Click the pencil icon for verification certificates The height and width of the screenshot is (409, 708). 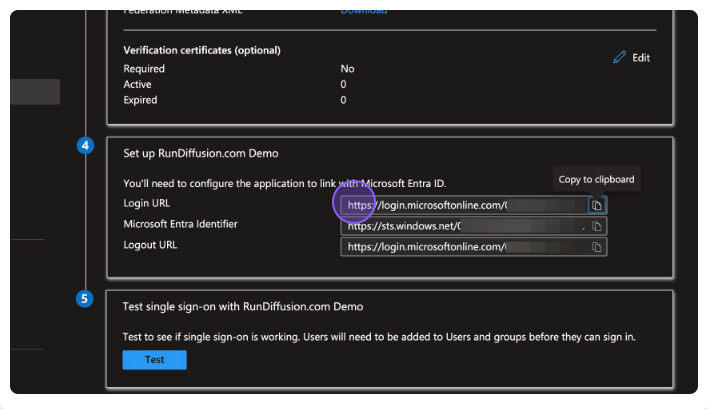pos(619,58)
